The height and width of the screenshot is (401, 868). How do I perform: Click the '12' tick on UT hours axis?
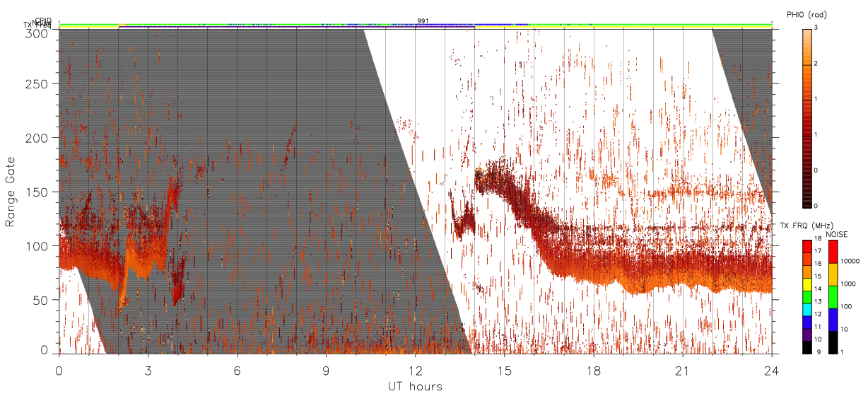coord(415,371)
